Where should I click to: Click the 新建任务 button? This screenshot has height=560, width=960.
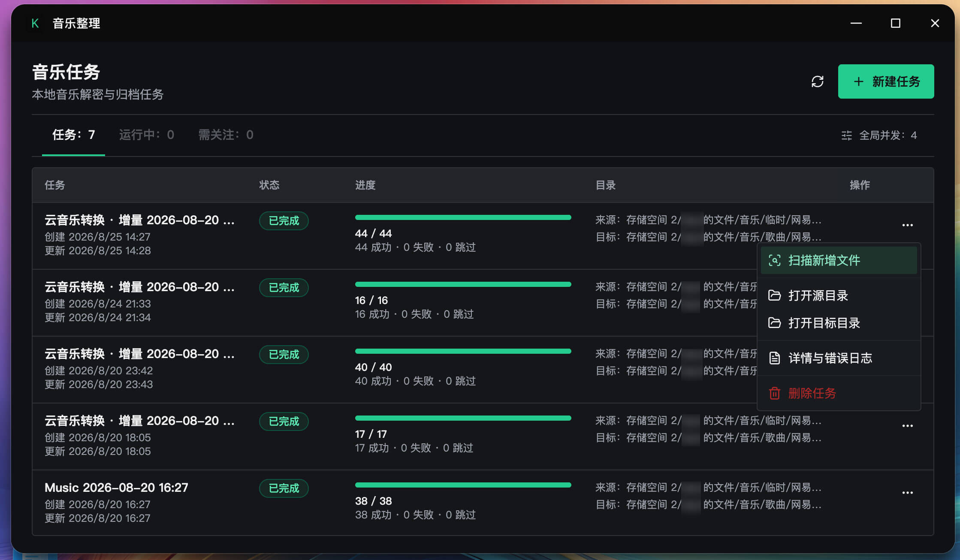pos(886,81)
